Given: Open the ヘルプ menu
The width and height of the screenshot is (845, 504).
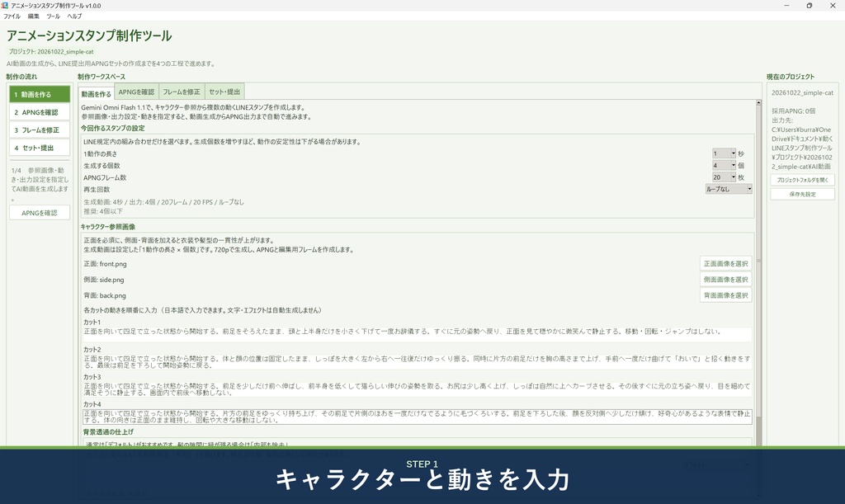Looking at the screenshot, I should (x=74, y=16).
